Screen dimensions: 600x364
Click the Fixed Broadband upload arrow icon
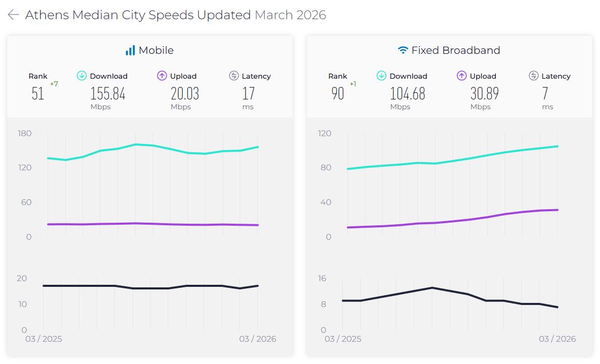pyautogui.click(x=462, y=76)
